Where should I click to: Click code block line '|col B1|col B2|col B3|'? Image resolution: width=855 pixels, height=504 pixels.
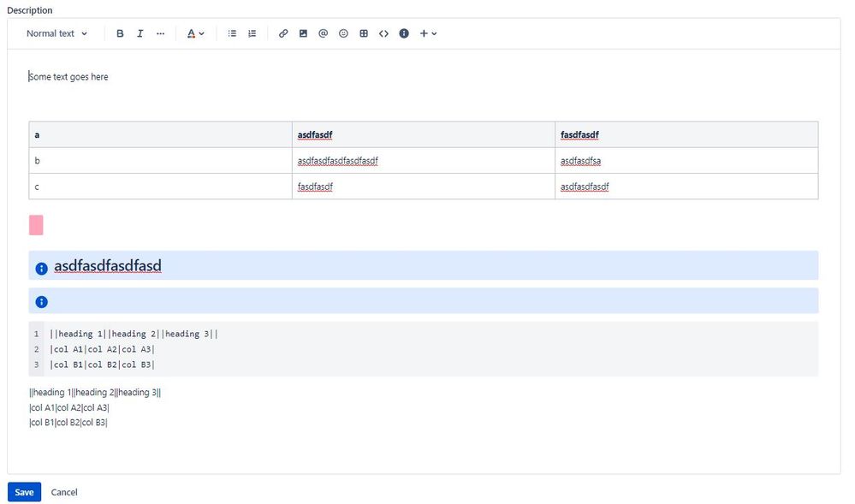point(102,365)
